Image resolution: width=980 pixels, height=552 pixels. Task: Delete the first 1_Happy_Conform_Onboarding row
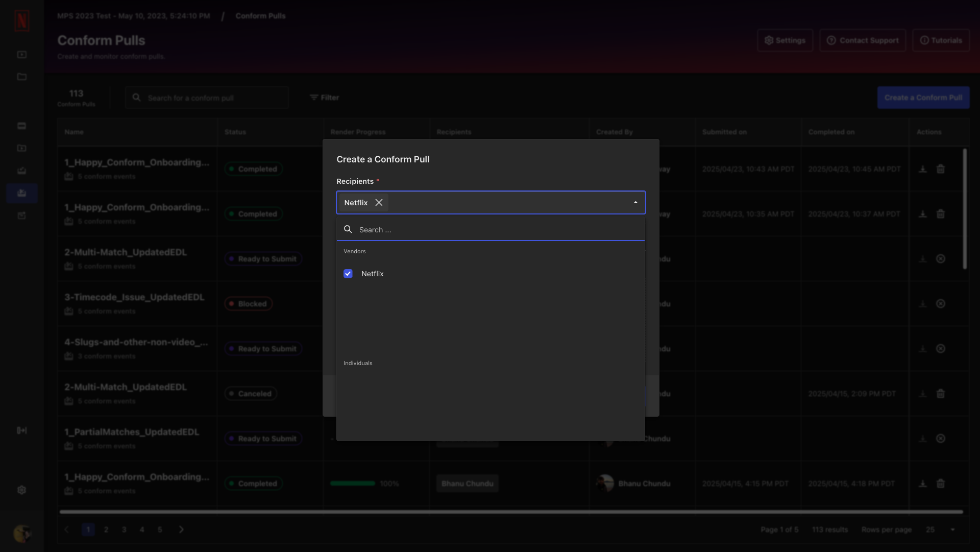[941, 169]
